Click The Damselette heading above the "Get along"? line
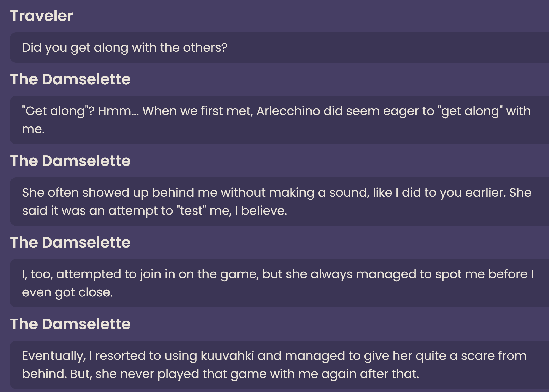 70,79
